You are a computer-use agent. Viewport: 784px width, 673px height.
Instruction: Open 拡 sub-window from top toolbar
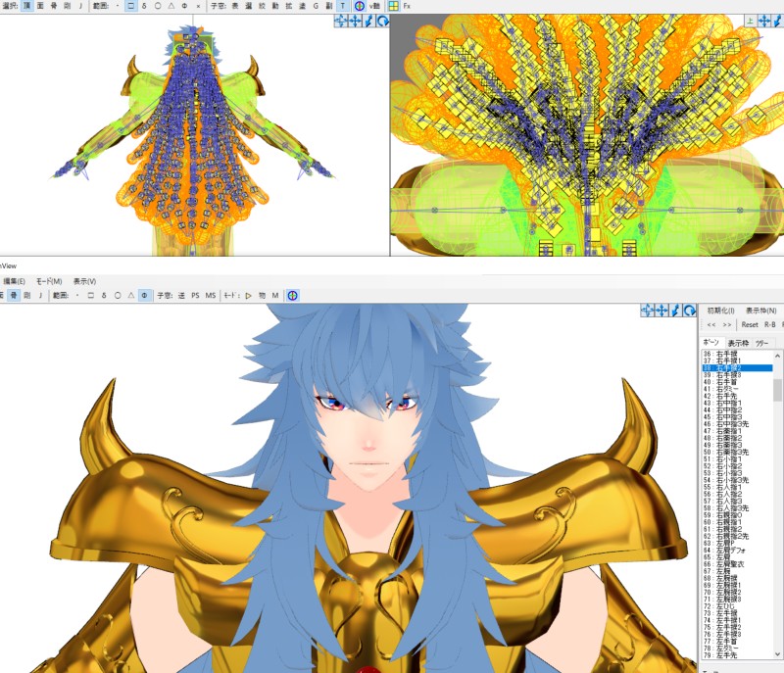point(289,6)
